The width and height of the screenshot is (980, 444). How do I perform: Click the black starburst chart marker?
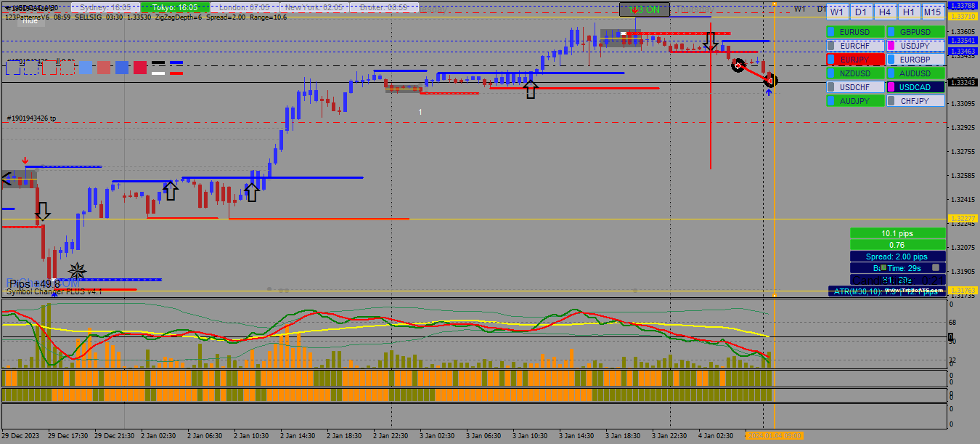pos(78,272)
